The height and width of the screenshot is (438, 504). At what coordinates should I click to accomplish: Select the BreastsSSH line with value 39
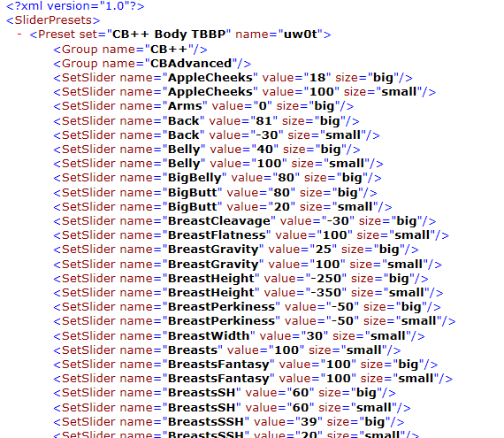pyautogui.click(x=228, y=422)
